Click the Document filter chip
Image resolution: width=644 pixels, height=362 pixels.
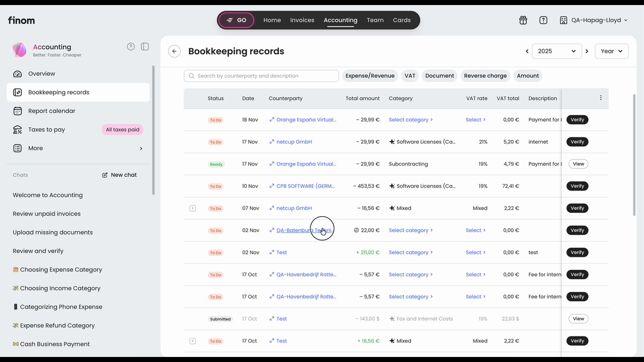(440, 76)
